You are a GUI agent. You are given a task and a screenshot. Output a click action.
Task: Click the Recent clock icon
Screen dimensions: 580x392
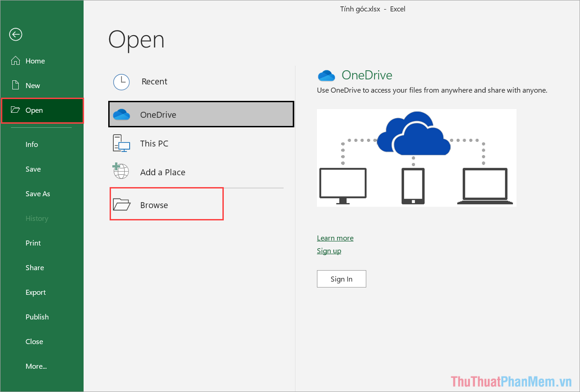(x=121, y=82)
